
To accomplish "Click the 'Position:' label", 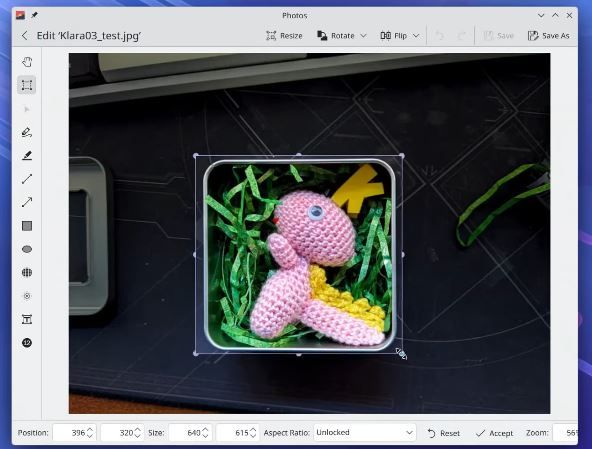I will click(x=33, y=433).
